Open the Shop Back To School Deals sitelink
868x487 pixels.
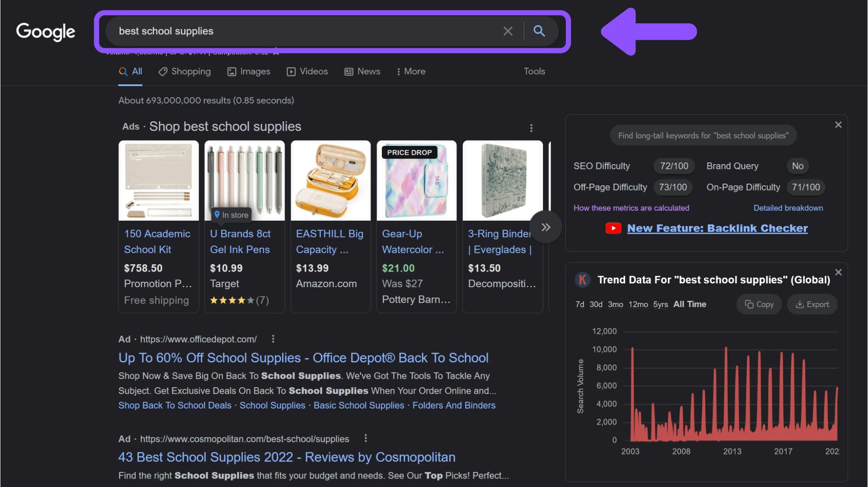pos(175,405)
